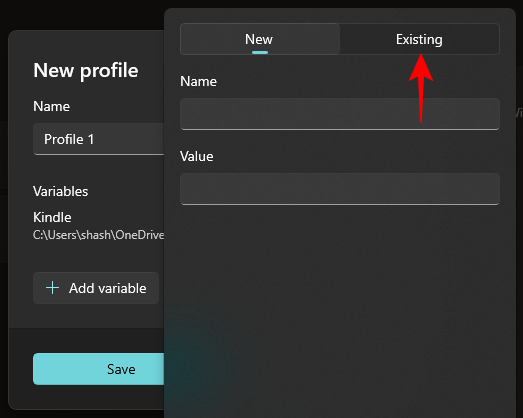Click the Variables section label
The image size is (523, 418).
point(60,191)
